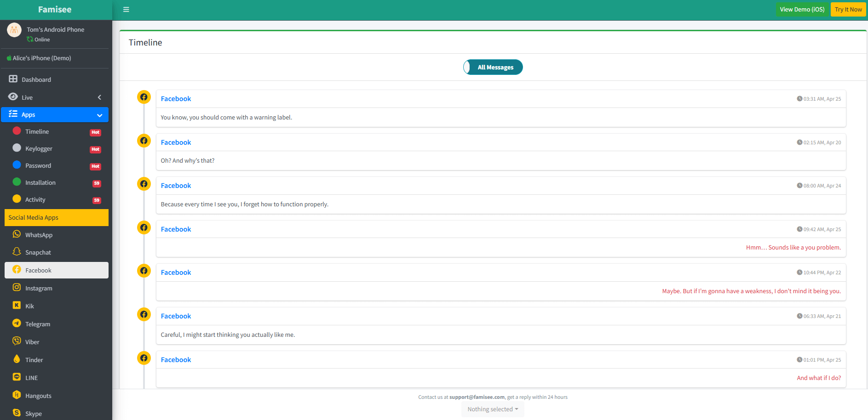
Task: Open LINE messages
Action: coord(56,378)
